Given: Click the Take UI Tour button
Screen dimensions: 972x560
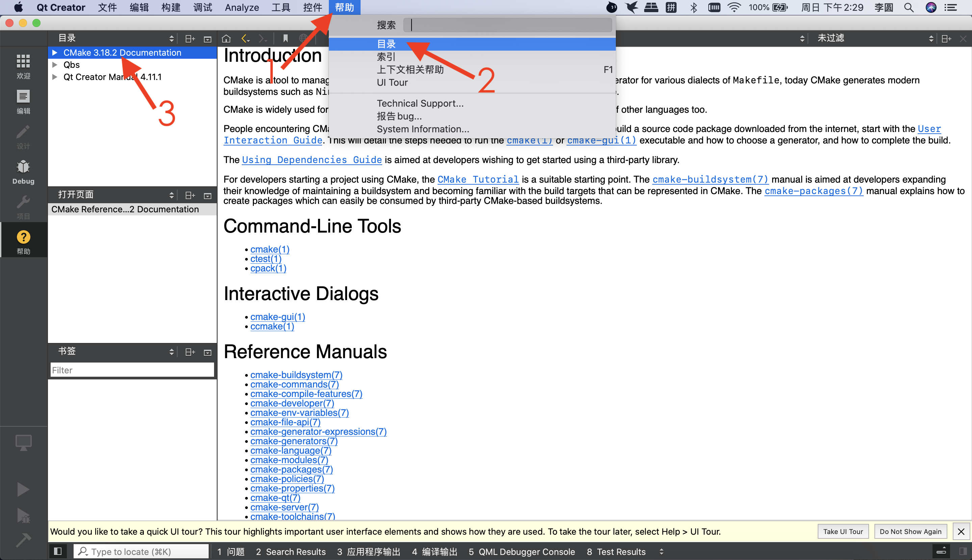Looking at the screenshot, I should click(x=843, y=532).
